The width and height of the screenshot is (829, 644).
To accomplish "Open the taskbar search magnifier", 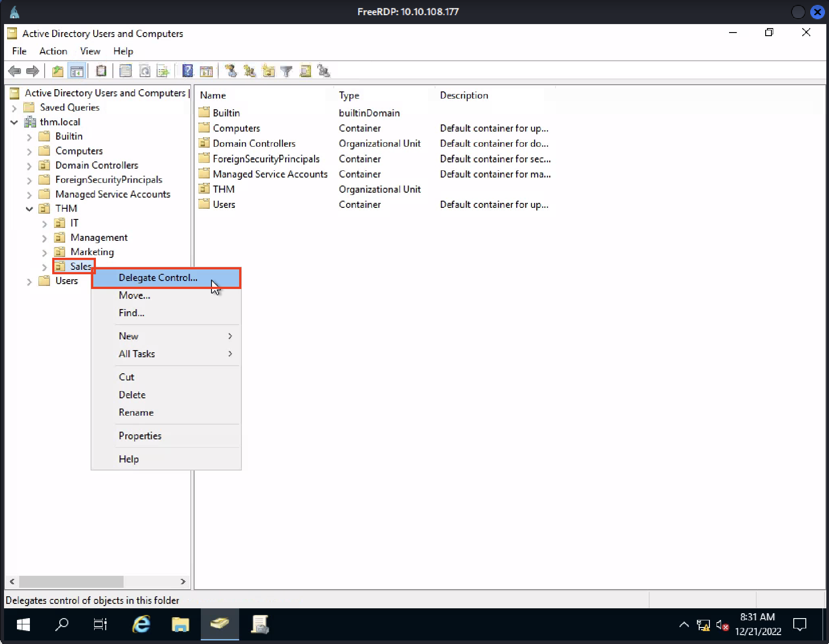I will (62, 624).
